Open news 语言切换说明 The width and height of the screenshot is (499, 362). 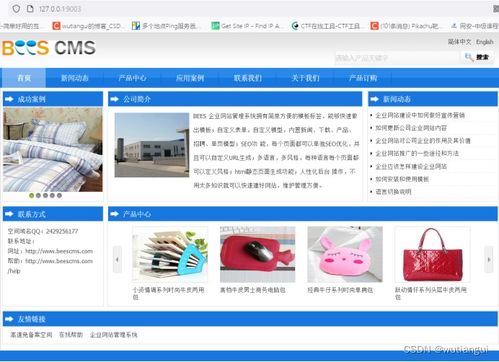[393, 192]
